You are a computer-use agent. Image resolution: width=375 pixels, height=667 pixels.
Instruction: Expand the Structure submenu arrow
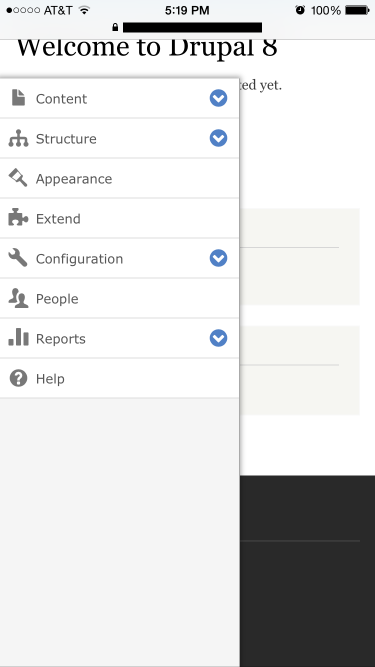click(x=218, y=138)
